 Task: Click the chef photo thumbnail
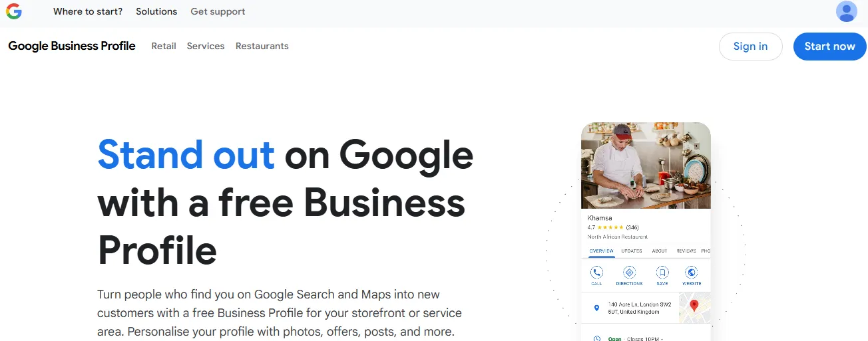(646, 166)
